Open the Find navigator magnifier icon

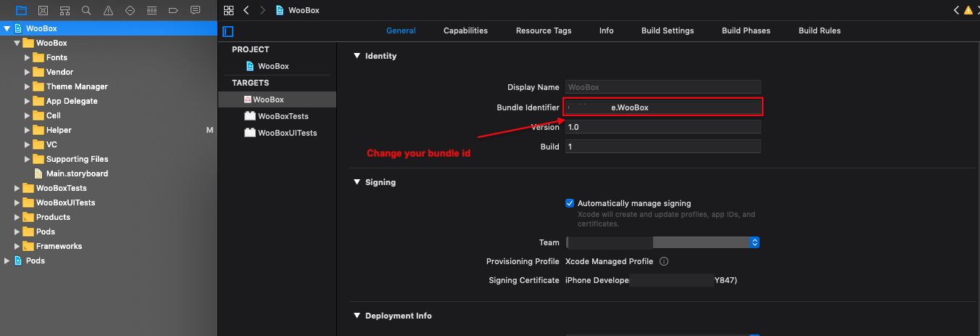click(x=86, y=10)
